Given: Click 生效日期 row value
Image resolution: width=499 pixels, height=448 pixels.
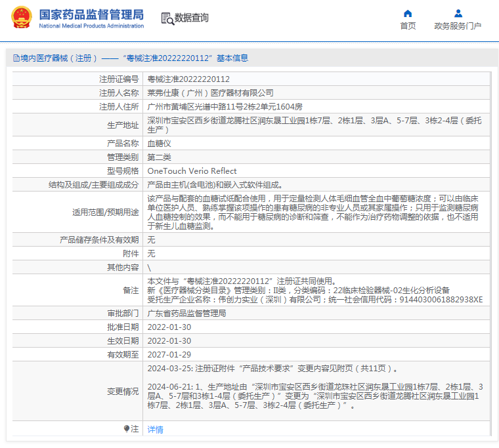Looking at the screenshot, I should click(169, 341).
